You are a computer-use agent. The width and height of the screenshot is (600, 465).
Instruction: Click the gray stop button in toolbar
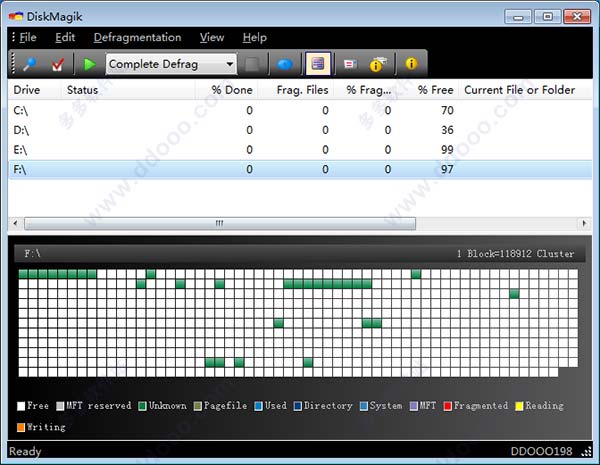click(x=252, y=64)
